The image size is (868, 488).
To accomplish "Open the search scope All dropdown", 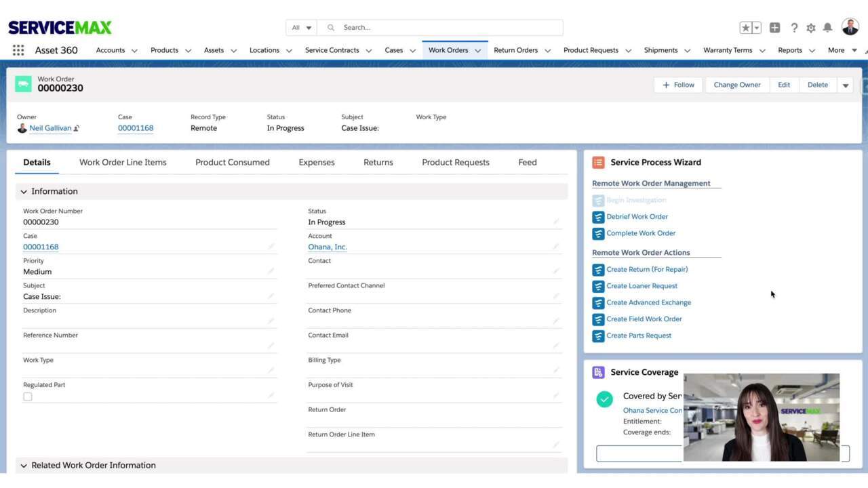I will [301, 28].
